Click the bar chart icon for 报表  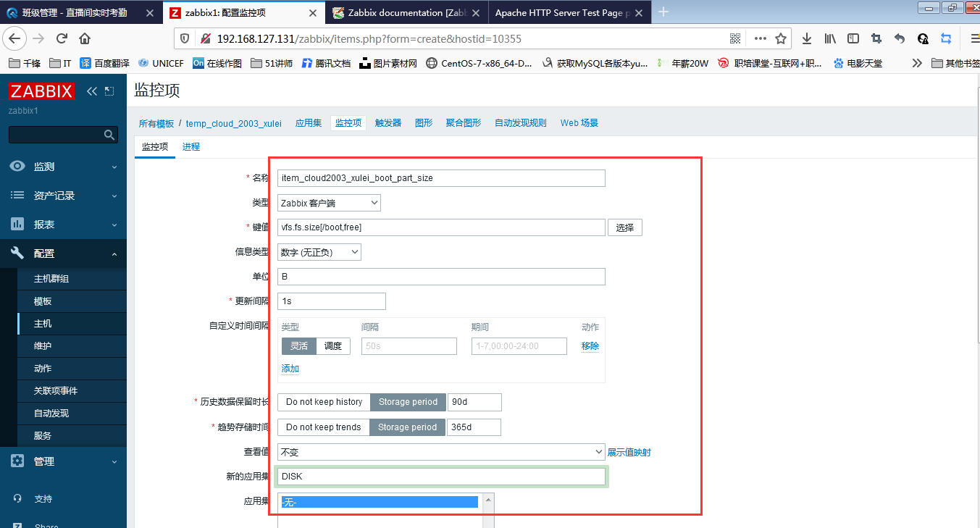[17, 225]
